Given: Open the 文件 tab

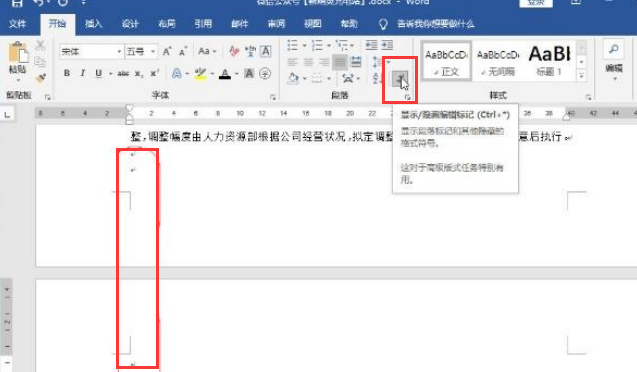Looking at the screenshot, I should point(17,24).
